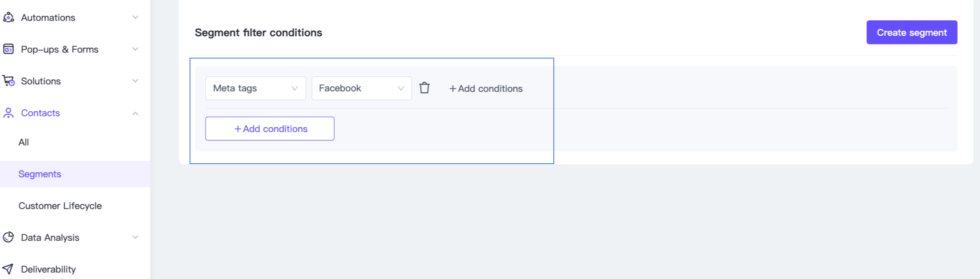Expand the Solutions section chevron

(x=135, y=81)
